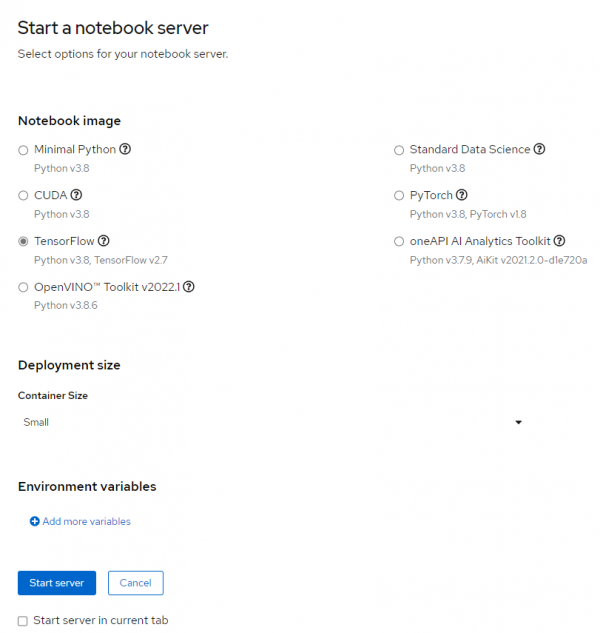Viewport: 600px width, 633px height.
Task: Open the Container Size dropdown
Action: [272, 422]
